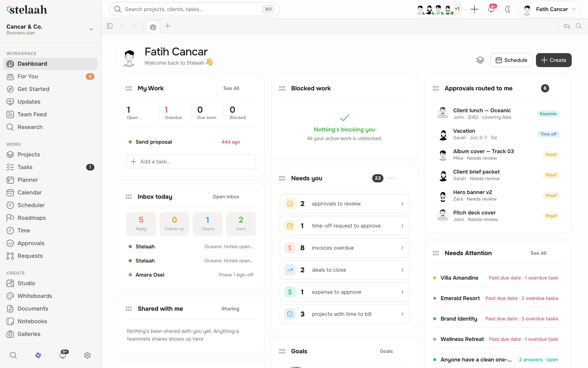Open notifications bell in top bar
588x368 pixels.
[x=491, y=9]
